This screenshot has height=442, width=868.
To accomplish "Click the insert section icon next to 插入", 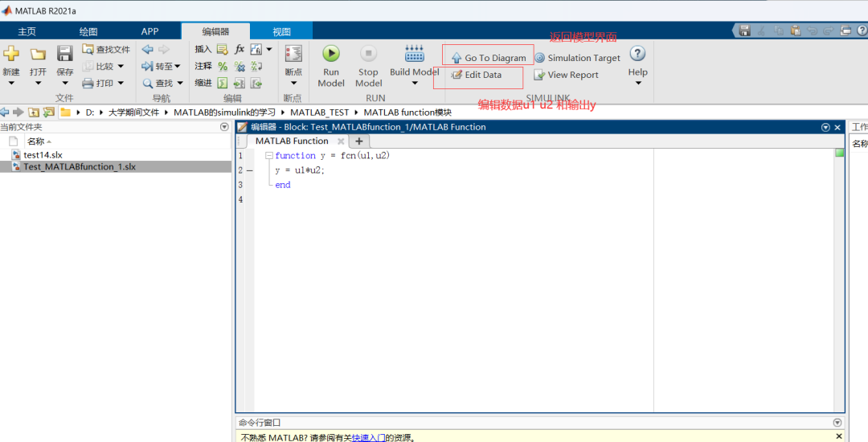I will coord(223,49).
